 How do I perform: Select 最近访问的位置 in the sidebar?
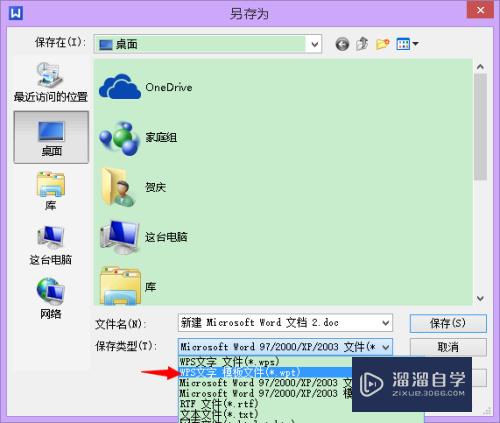(51, 82)
